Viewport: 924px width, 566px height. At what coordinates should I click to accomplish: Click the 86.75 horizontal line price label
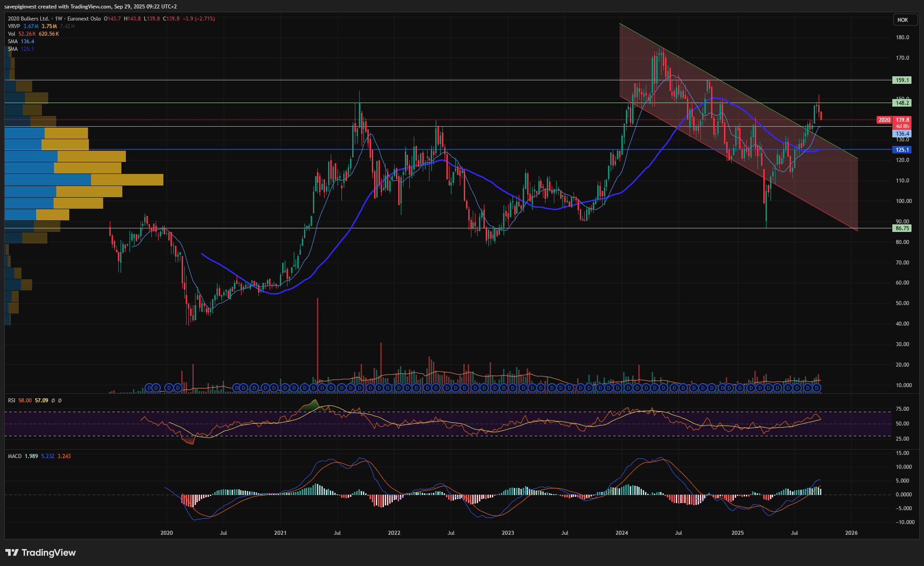point(902,228)
